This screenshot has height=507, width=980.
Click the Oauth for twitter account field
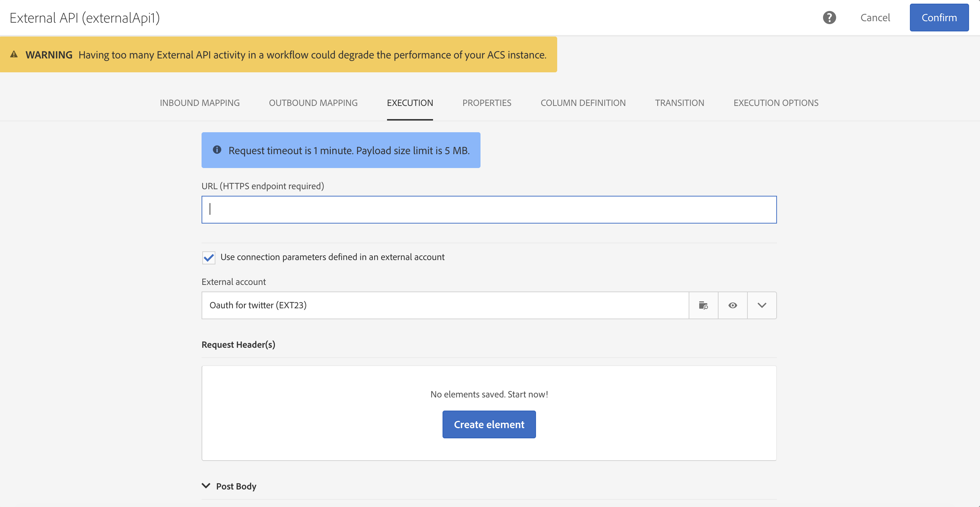(445, 305)
